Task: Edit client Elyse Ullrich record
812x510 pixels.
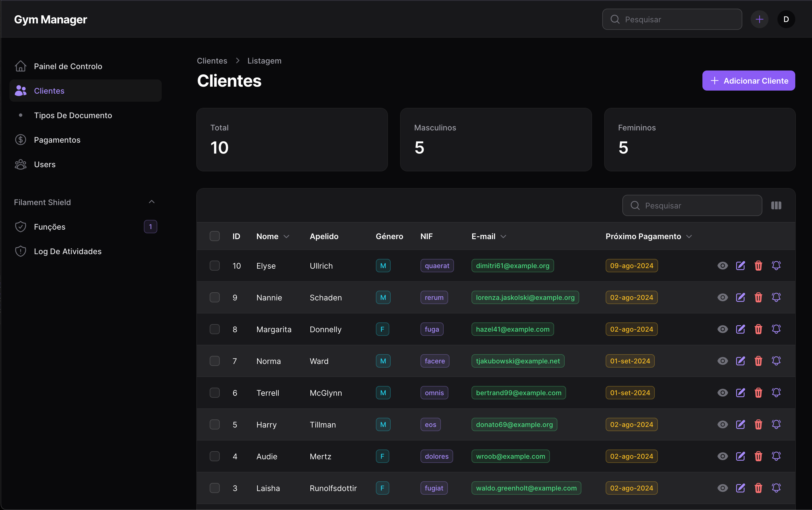Action: point(740,266)
